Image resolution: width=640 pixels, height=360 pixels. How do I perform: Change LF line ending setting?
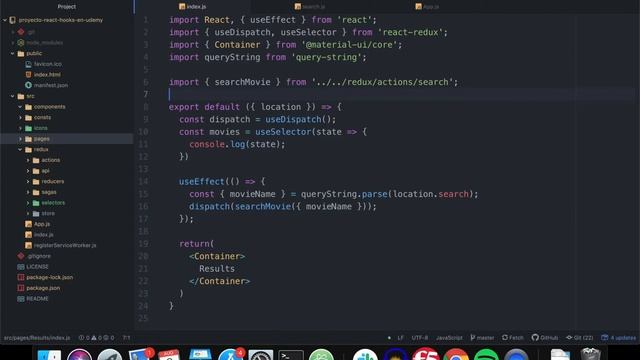tap(400, 338)
